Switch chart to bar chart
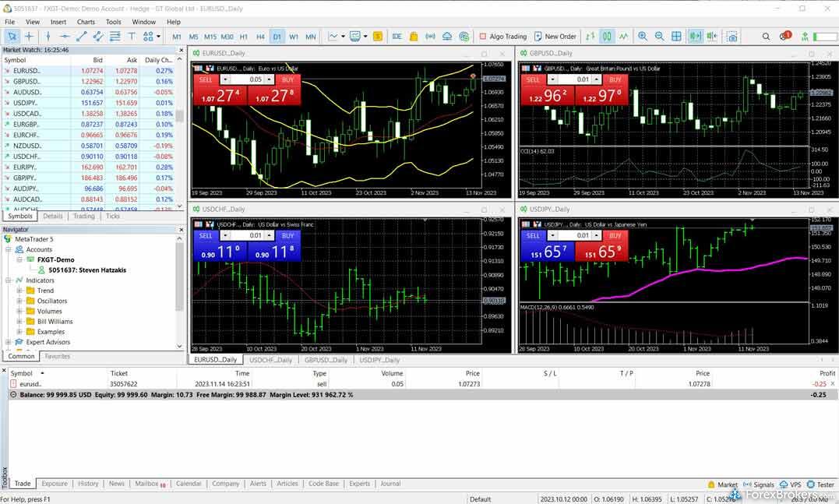This screenshot has height=504, width=839. (590, 37)
